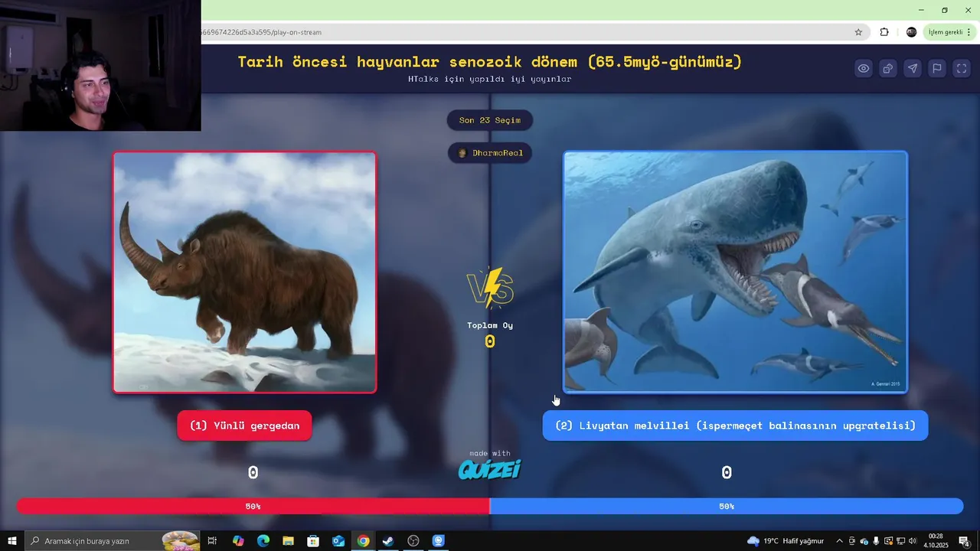Open the volume speaker tray icon
The width and height of the screenshot is (980, 551).
click(912, 541)
